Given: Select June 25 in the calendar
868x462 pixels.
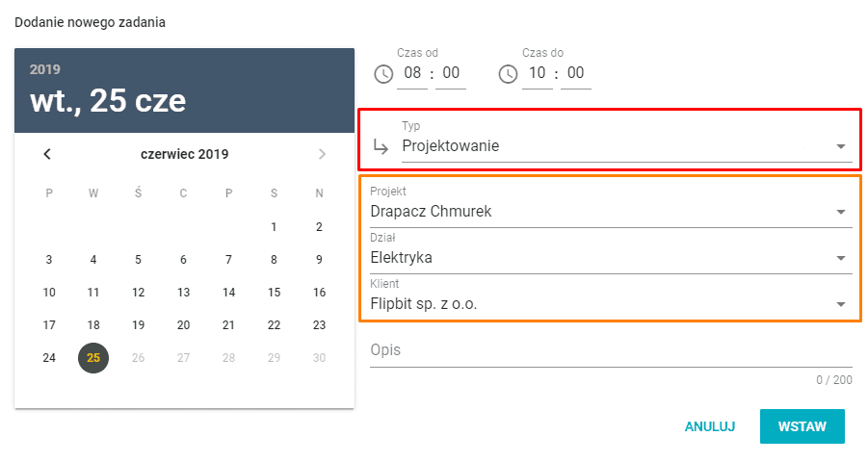Looking at the screenshot, I should pyautogui.click(x=93, y=358).
